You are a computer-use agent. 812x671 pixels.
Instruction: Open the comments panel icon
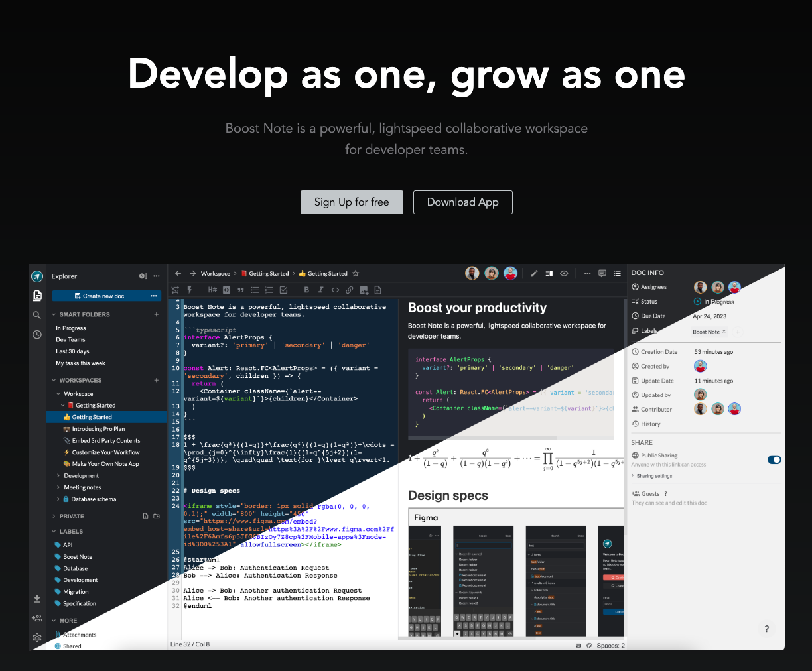click(602, 273)
